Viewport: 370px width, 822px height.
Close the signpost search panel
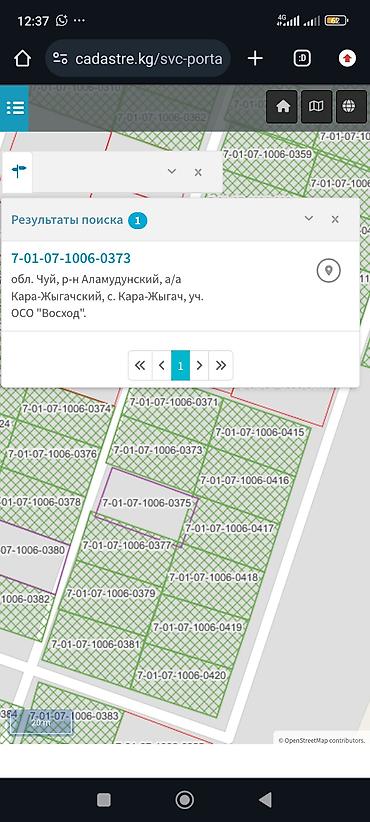[198, 172]
